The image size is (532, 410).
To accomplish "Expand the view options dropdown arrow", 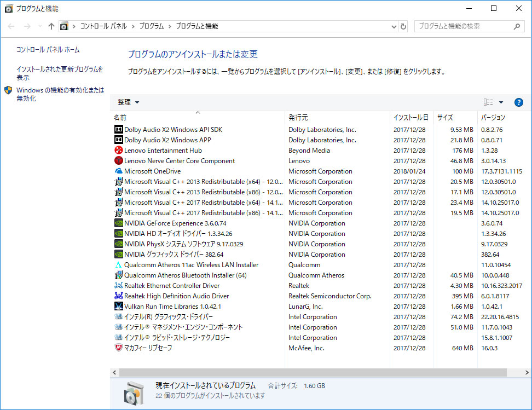I will tap(501, 102).
